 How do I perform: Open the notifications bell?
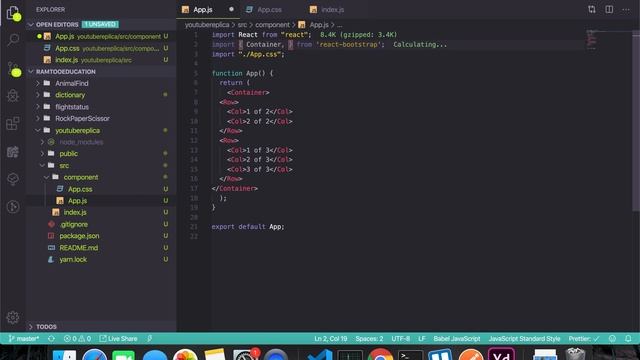628,338
